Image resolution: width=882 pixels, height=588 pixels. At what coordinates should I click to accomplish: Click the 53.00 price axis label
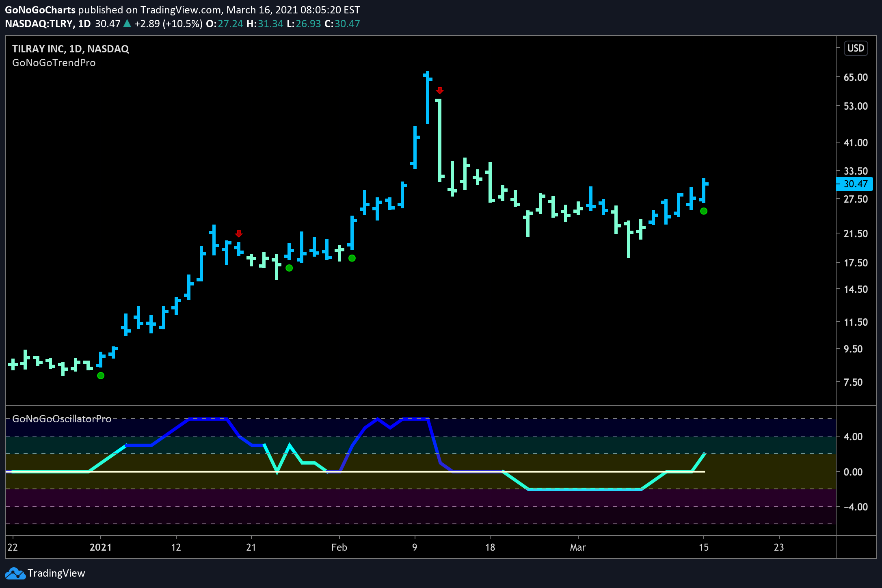856,106
